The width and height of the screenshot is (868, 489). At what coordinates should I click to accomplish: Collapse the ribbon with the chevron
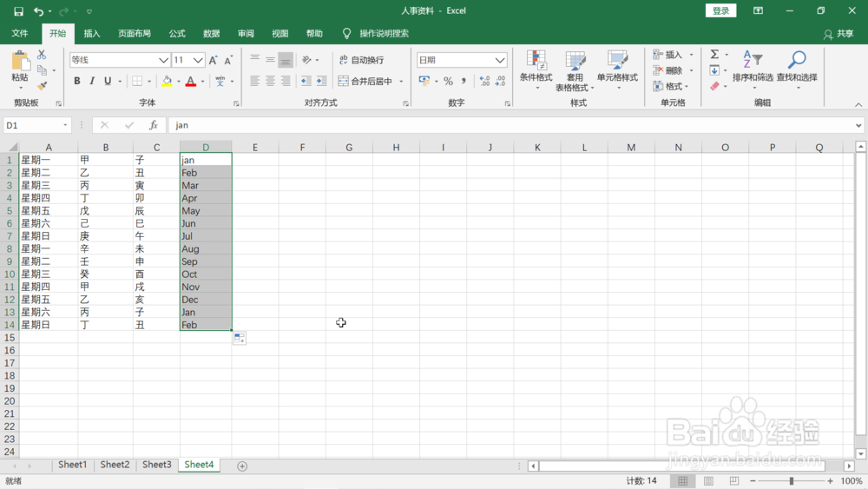point(858,104)
